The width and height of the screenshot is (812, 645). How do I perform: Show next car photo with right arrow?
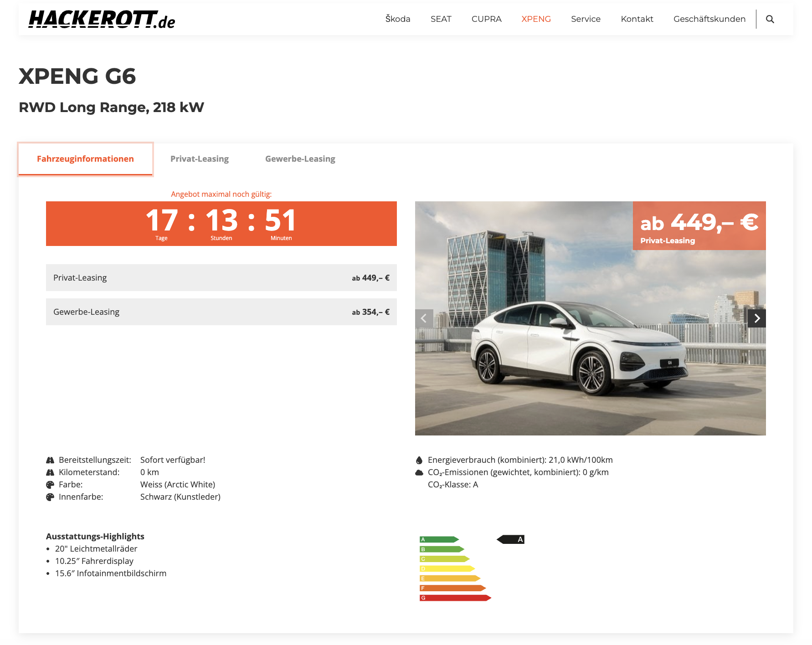point(756,318)
